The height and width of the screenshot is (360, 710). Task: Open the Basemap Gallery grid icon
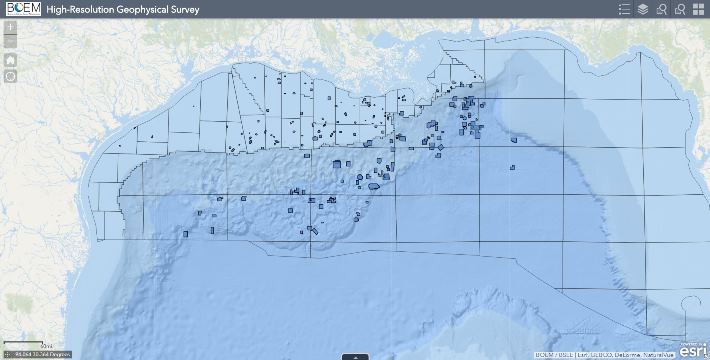click(x=698, y=9)
